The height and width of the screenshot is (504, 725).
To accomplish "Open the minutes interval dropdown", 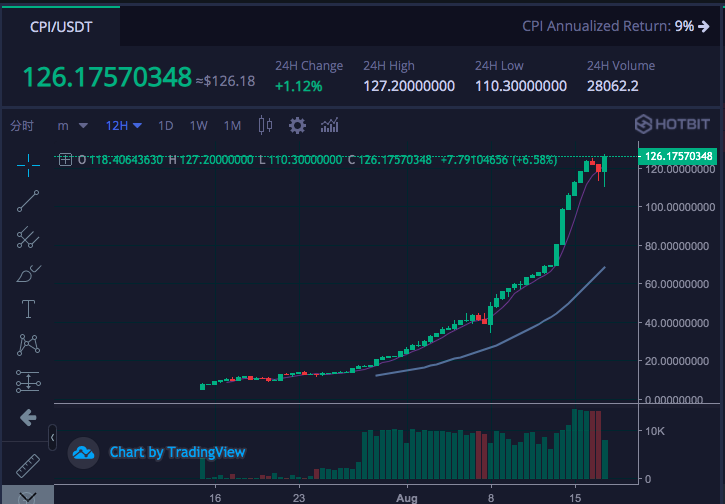I will [72, 126].
